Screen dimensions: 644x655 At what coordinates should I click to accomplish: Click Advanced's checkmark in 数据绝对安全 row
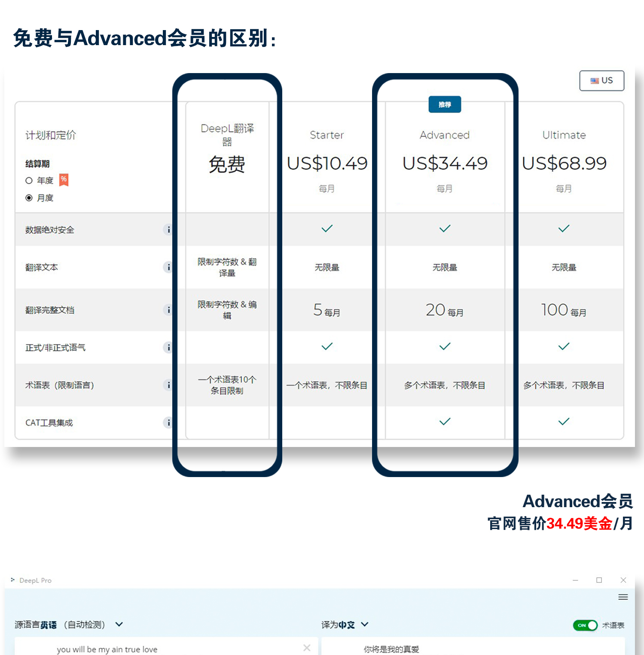445,229
